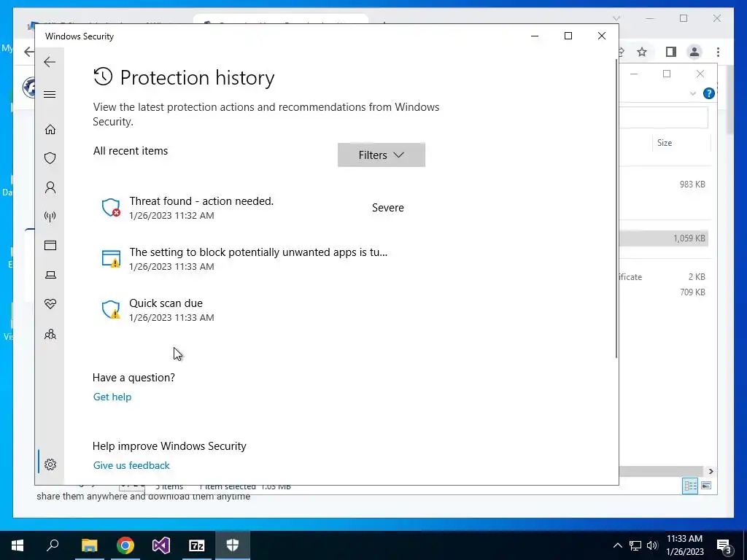This screenshot has width=747, height=560.
Task: Click the app browser warning icon
Action: click(x=111, y=259)
